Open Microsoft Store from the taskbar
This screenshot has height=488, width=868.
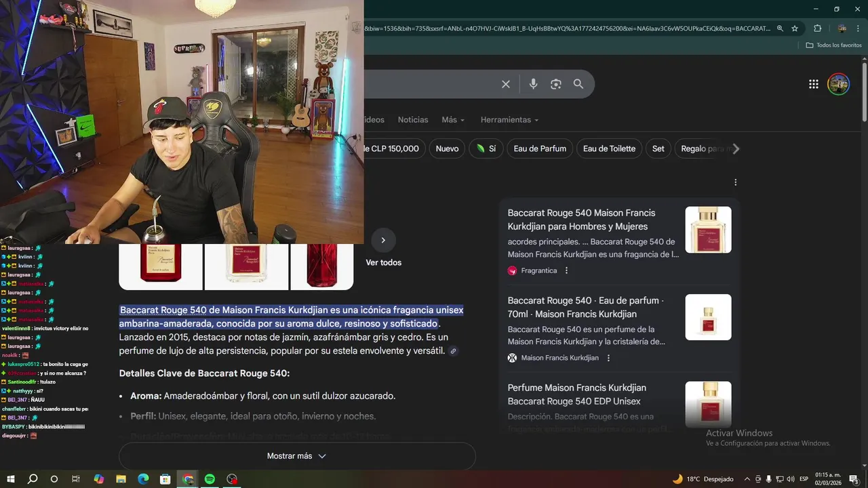pyautogui.click(x=165, y=479)
